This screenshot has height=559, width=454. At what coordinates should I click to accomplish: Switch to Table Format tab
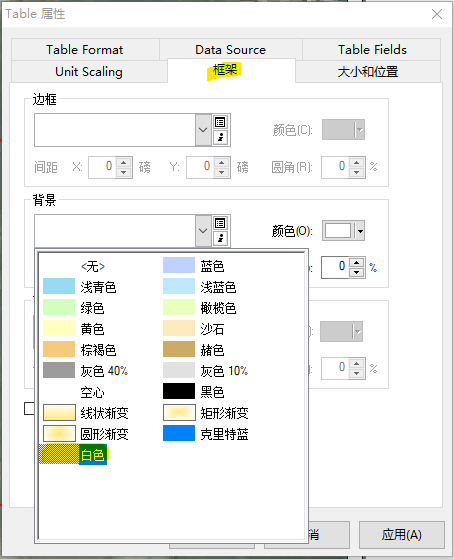click(x=85, y=50)
